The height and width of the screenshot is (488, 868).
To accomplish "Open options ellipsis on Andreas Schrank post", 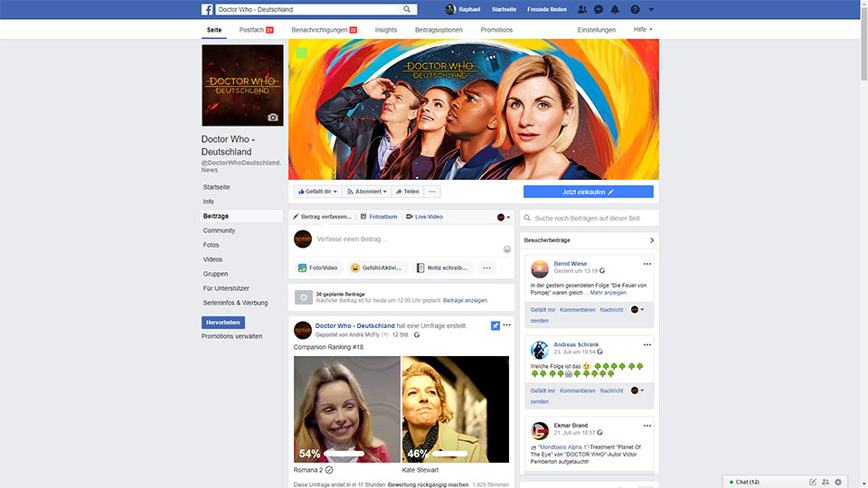I will [x=647, y=344].
